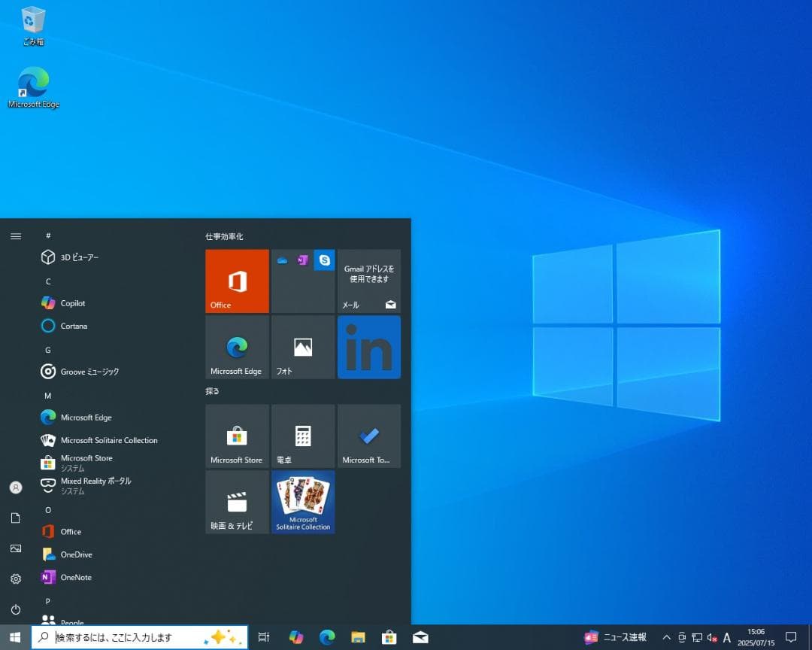Launch Copilot from the app list
This screenshot has height=650, width=812.
pyautogui.click(x=73, y=303)
